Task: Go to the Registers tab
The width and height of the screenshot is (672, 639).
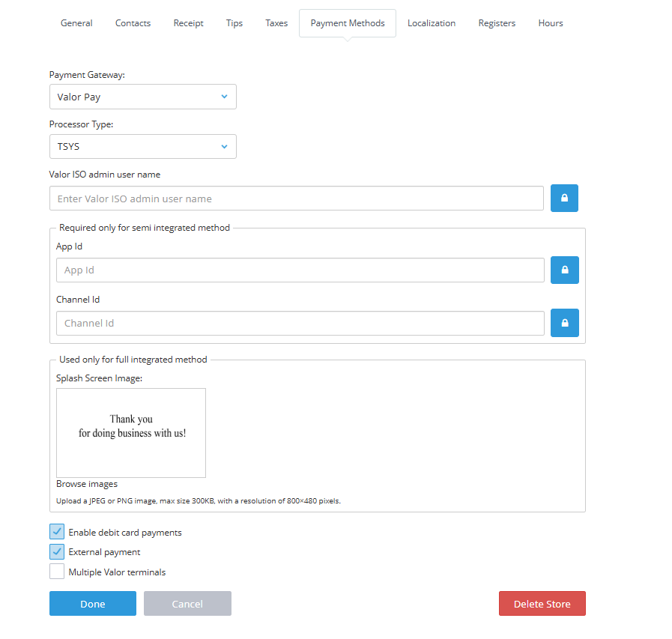Action: click(497, 23)
